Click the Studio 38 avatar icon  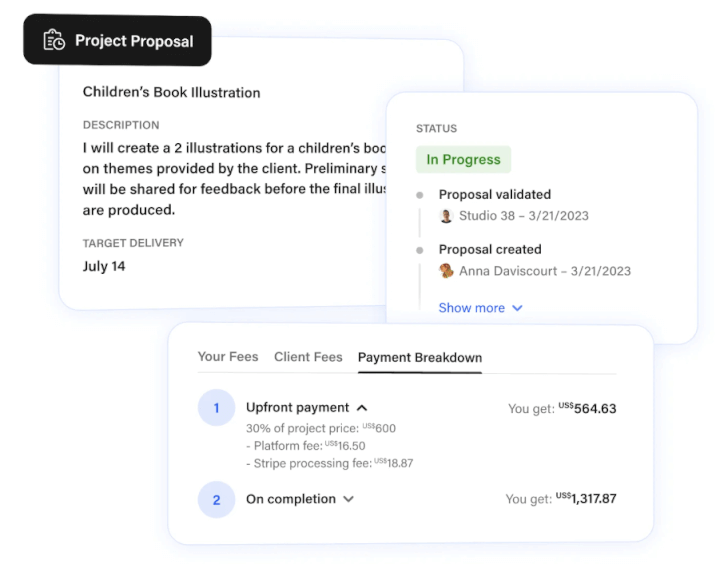(x=446, y=216)
